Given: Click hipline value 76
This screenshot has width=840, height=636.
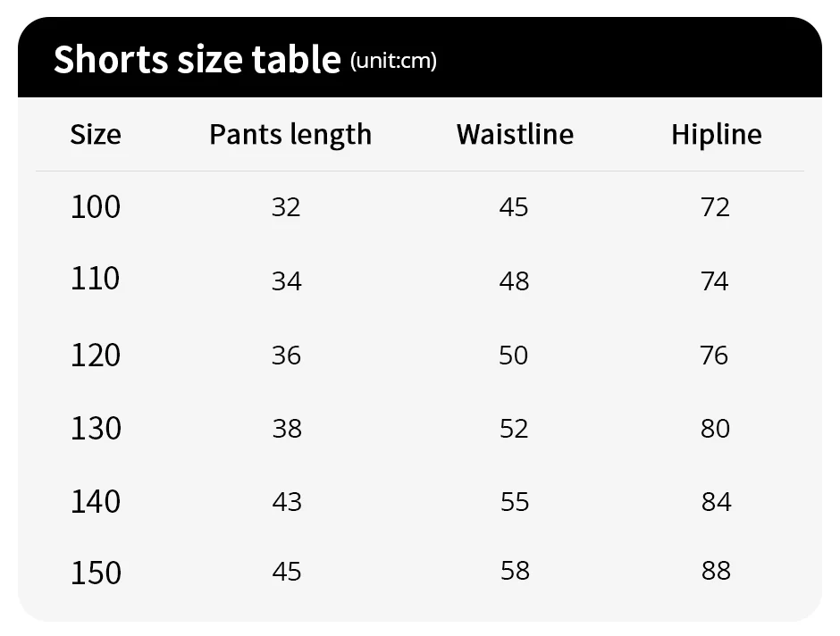Looking at the screenshot, I should click(715, 356).
